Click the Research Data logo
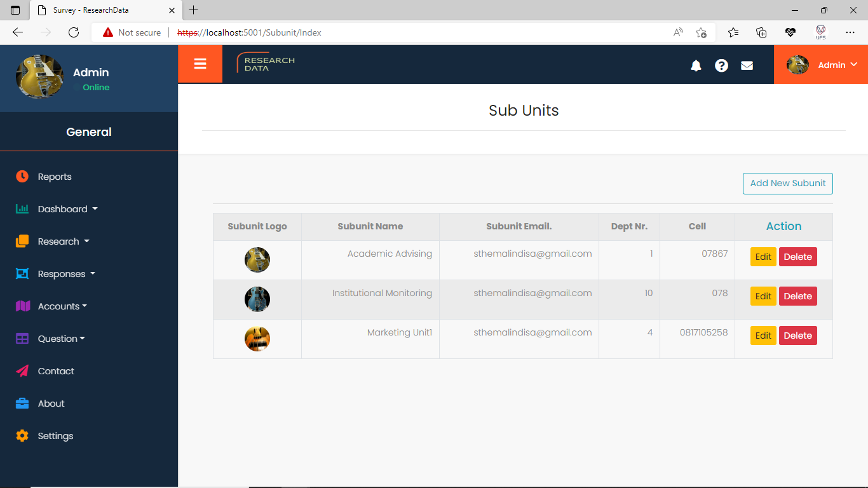 [266, 64]
